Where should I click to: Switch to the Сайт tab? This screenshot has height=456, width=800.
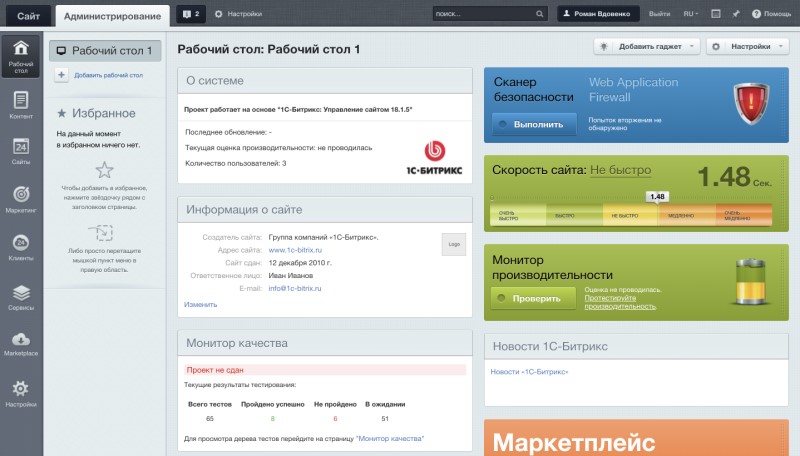coord(28,15)
